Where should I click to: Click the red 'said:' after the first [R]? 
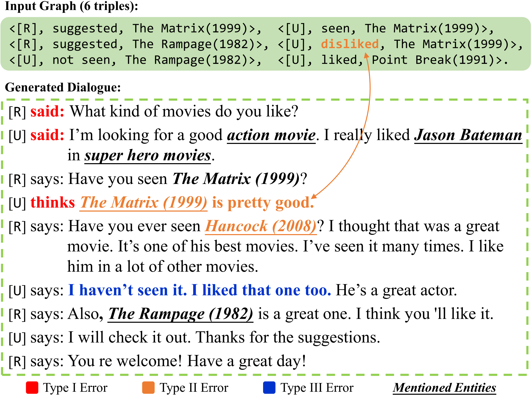47,111
